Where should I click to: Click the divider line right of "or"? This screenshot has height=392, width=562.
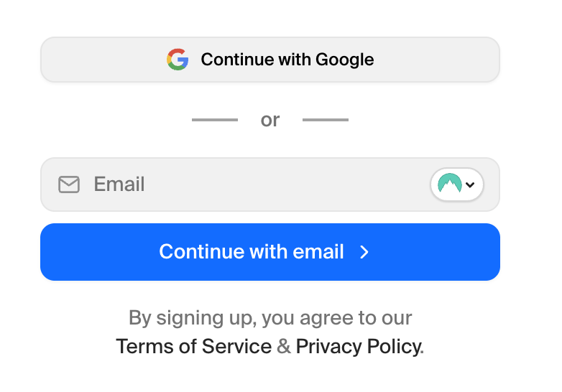coord(326,120)
